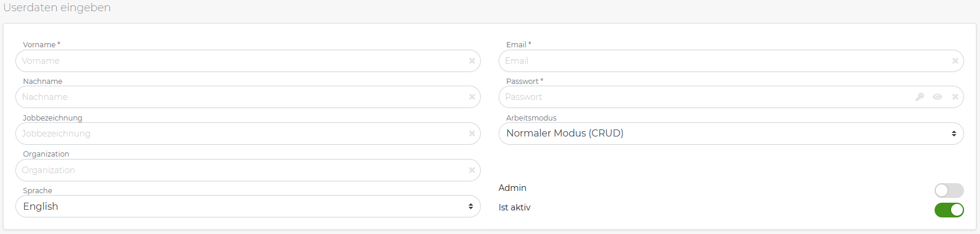Image resolution: width=980 pixels, height=234 pixels.
Task: Clear the Jobbezeichnung field with its x icon
Action: tap(472, 134)
